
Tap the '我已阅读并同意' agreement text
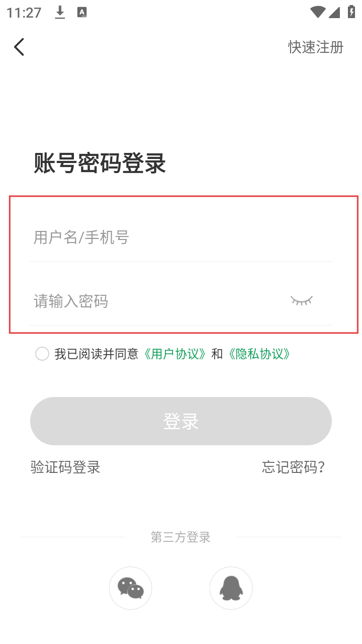point(96,354)
